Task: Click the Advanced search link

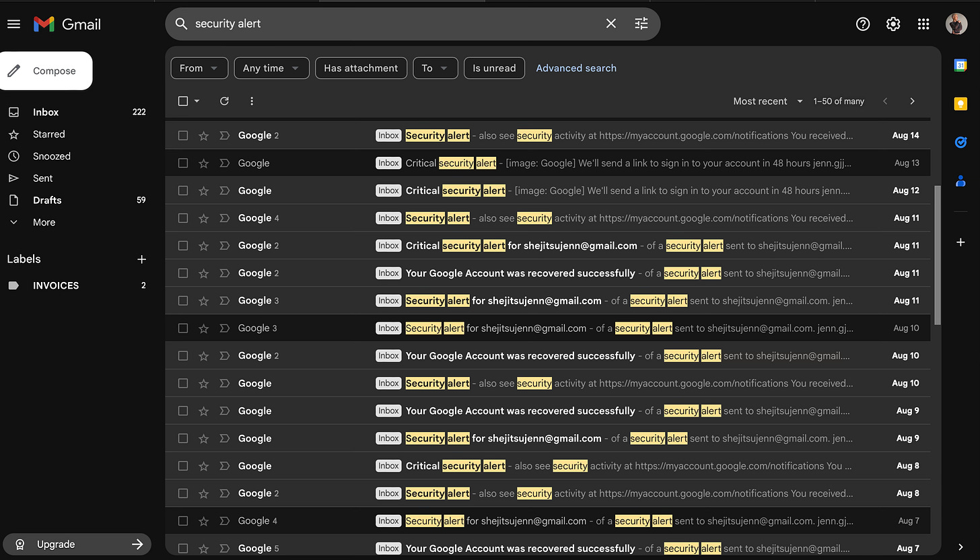Action: pos(576,68)
